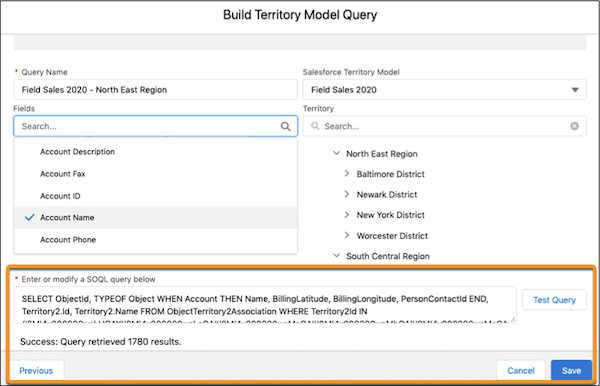Viewport: 600px width, 386px height.
Task: Clear the Territory search with the X icon
Action: click(574, 126)
